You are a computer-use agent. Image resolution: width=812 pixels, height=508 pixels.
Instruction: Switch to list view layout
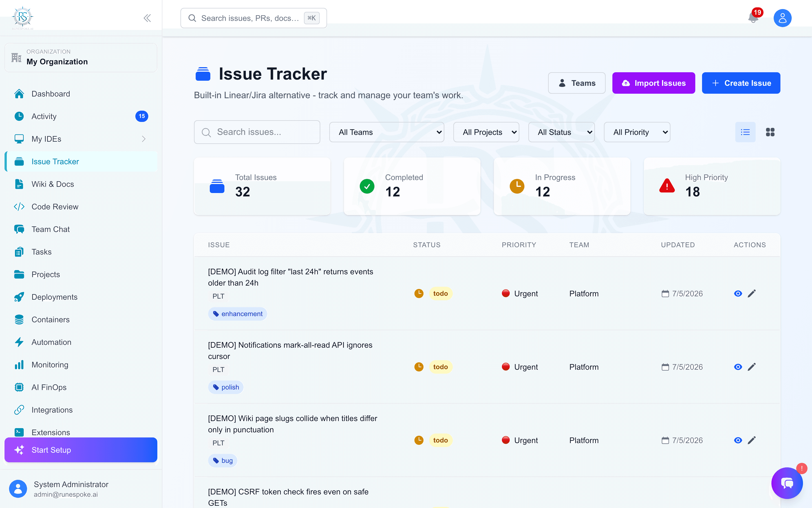point(745,132)
